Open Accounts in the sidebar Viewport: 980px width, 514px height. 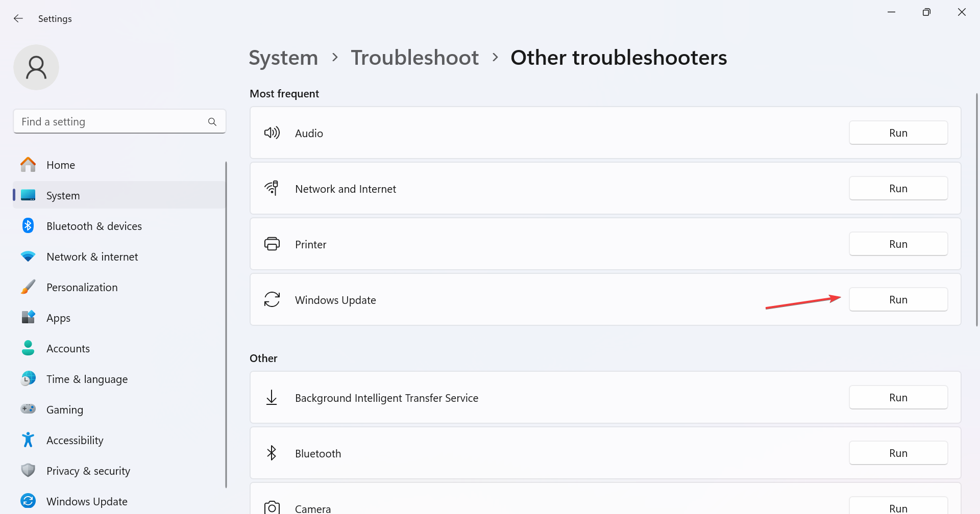coord(68,349)
